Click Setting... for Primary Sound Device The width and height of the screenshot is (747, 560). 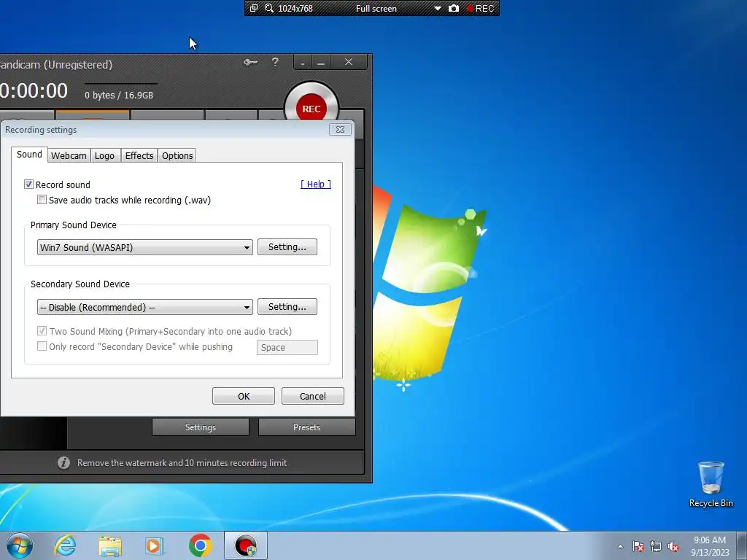(287, 246)
